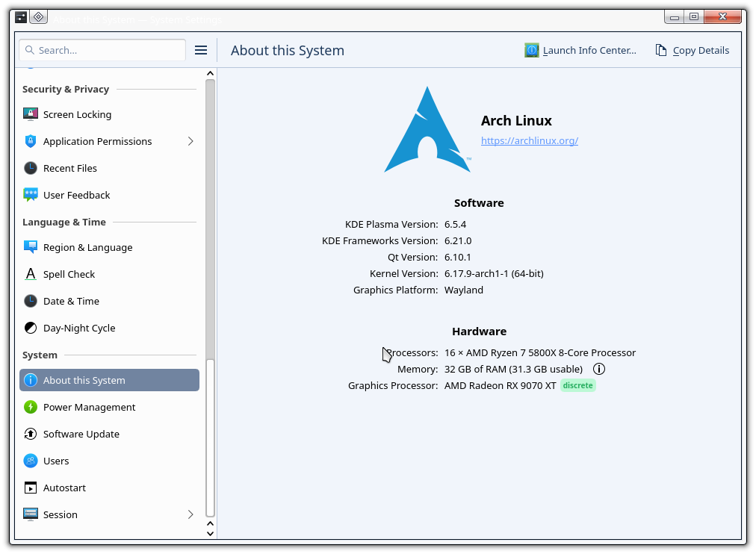The width and height of the screenshot is (756, 554).
Task: Click the KDE Plasma Version value 6.5.4
Action: tap(455, 225)
